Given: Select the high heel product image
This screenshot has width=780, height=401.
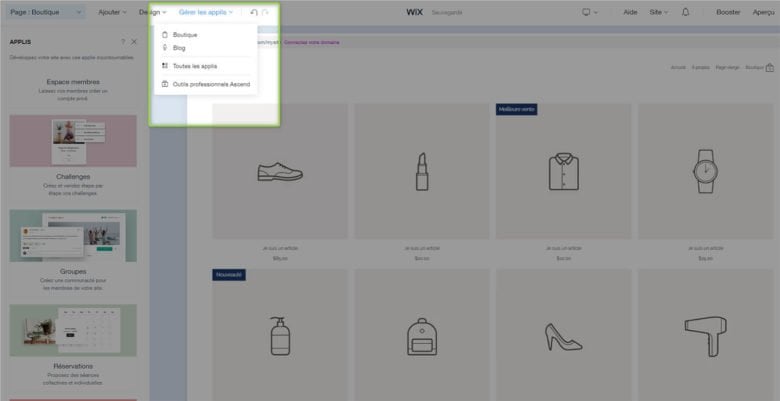Looking at the screenshot, I should pyautogui.click(x=564, y=335).
